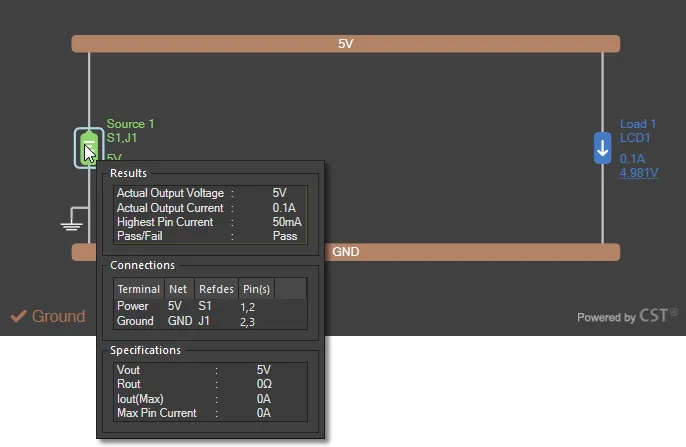Click the Pass/Fail result Pass

point(285,236)
